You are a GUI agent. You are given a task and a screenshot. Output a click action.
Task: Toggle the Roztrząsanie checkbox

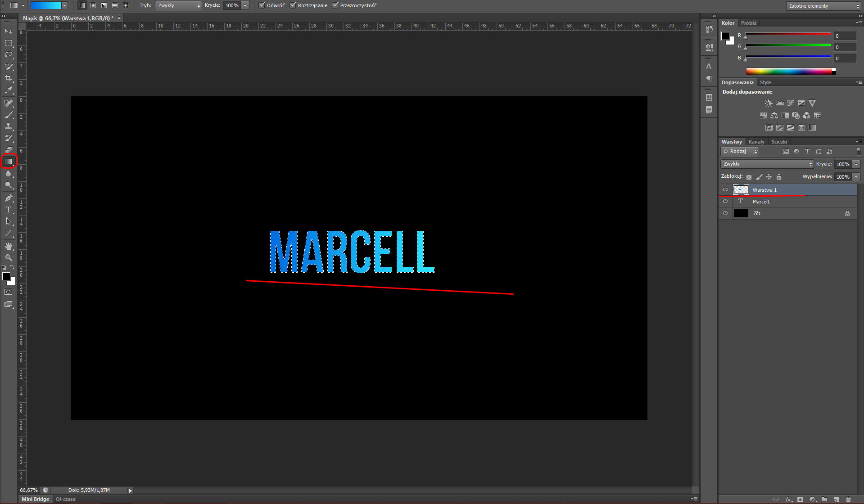click(x=293, y=5)
